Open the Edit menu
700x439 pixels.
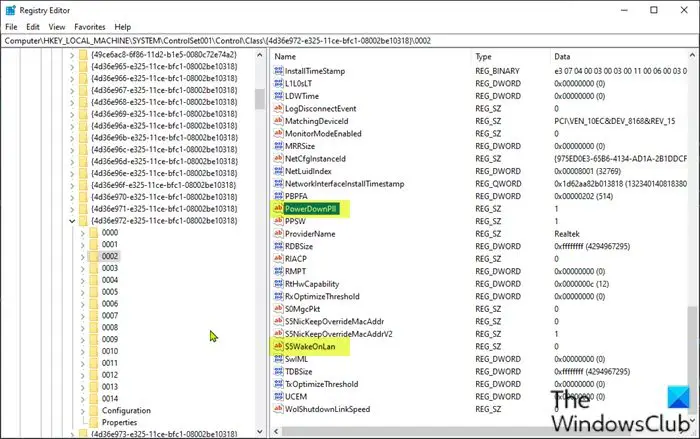coord(33,27)
